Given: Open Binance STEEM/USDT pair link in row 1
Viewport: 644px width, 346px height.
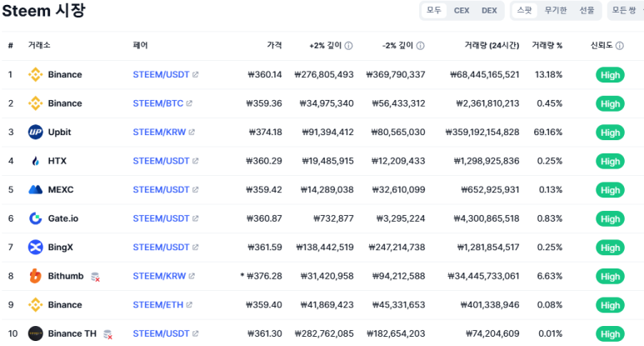Looking at the screenshot, I should [x=161, y=74].
